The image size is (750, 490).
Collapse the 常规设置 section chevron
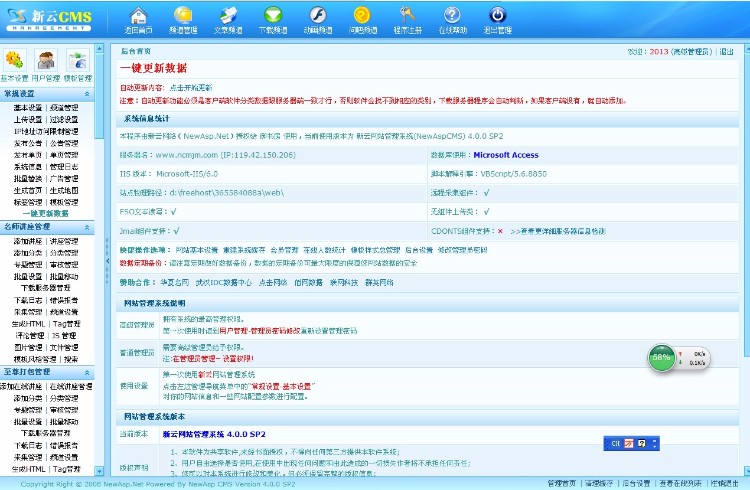coord(87,94)
